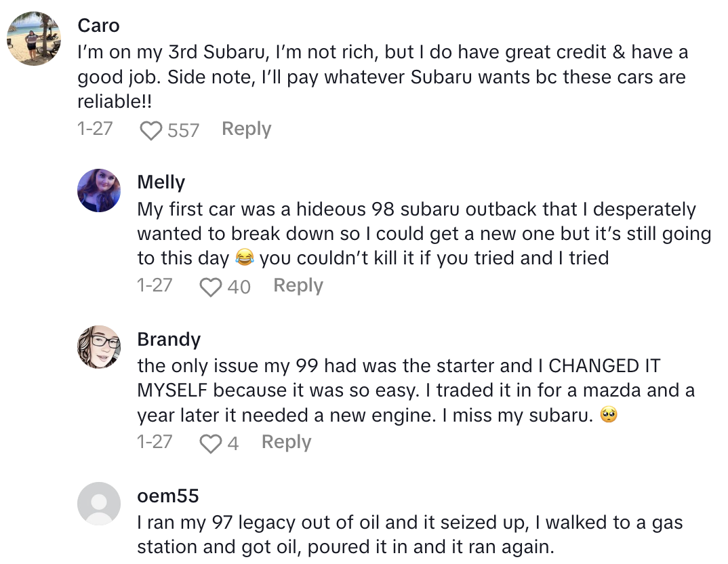Reply to Caro's 3rd Subaru comment
This screenshot has height=564, width=728.
point(246,129)
